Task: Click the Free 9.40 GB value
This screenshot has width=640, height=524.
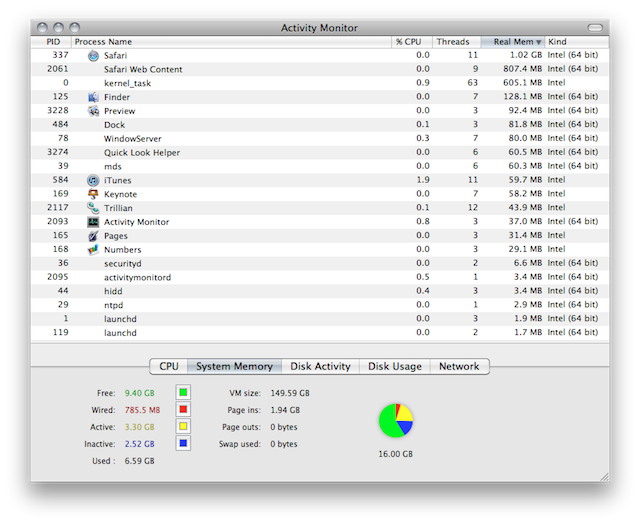Action: (x=140, y=393)
